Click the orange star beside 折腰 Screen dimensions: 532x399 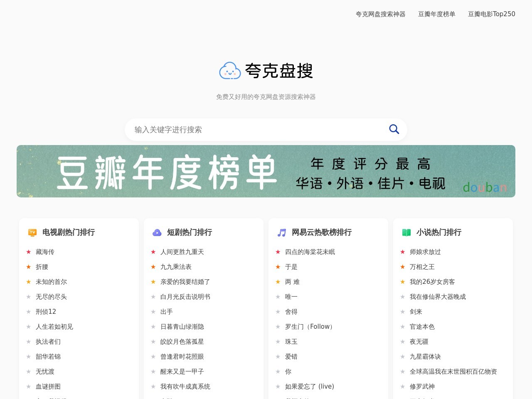29,267
